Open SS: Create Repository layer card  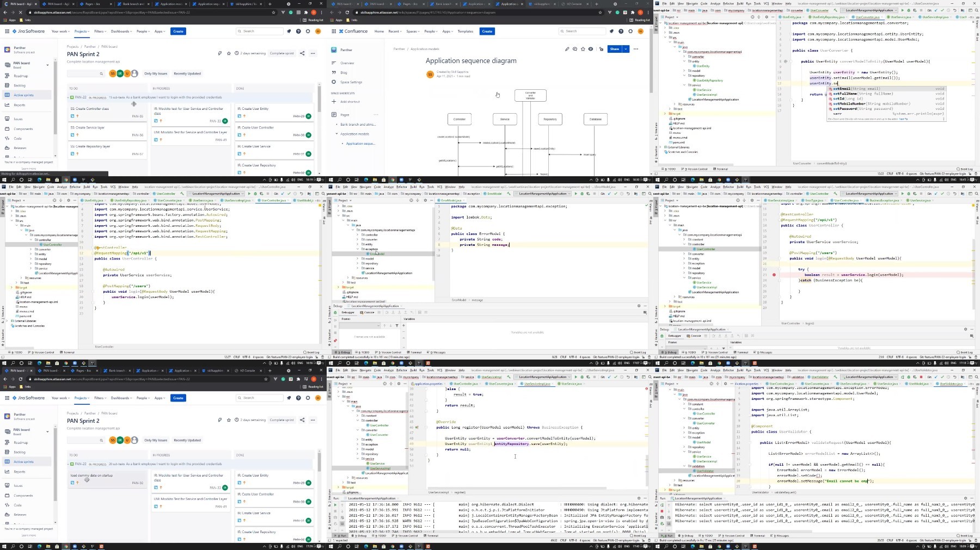[x=107, y=150]
